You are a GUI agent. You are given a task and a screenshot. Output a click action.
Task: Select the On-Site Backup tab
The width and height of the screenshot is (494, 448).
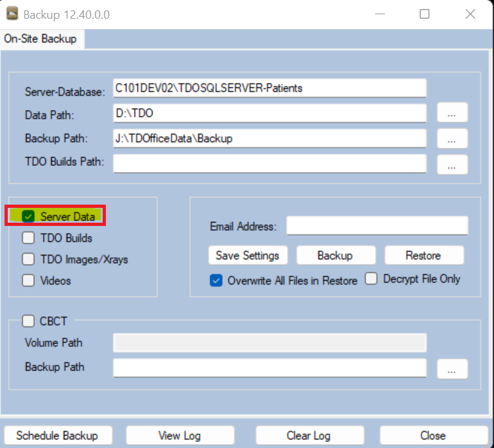41,39
